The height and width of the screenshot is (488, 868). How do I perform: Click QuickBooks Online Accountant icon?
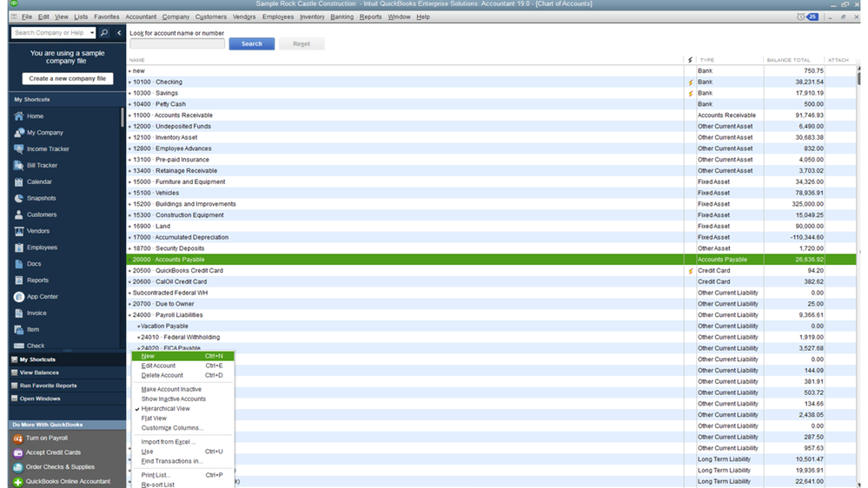pos(17,481)
